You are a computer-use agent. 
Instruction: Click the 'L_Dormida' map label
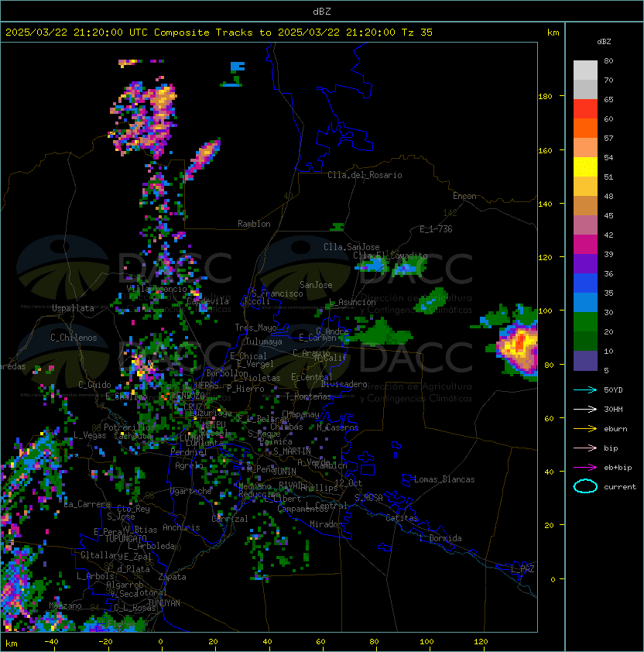[x=440, y=538]
